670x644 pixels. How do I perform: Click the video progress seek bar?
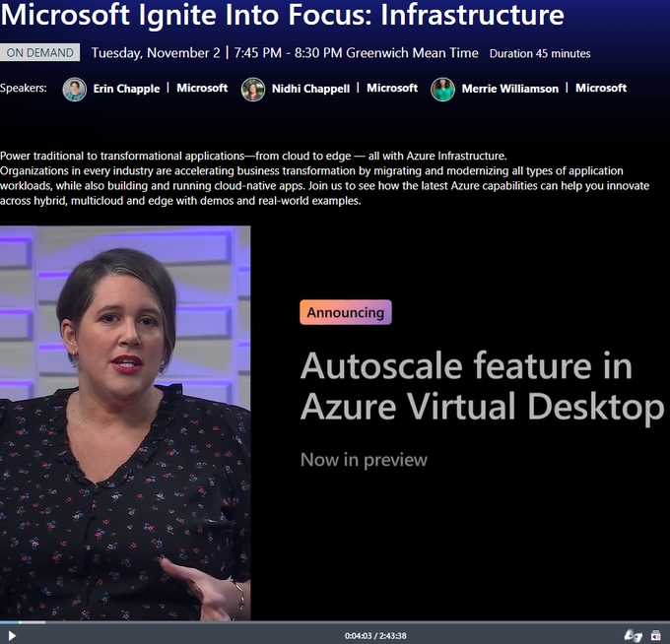click(335, 622)
